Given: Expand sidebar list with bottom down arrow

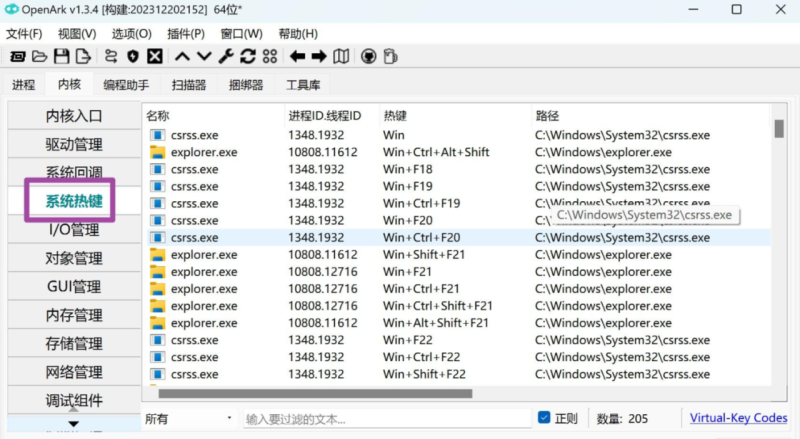Looking at the screenshot, I should click(74, 424).
